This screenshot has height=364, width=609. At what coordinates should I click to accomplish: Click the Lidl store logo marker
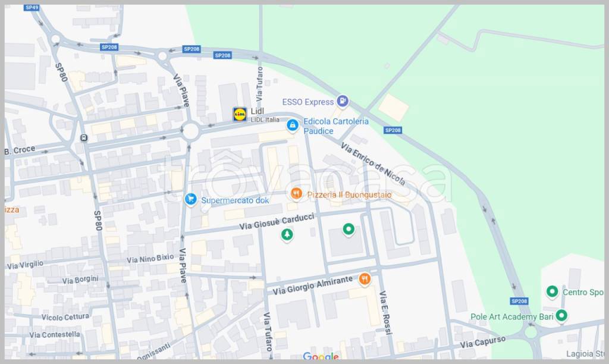click(x=240, y=114)
